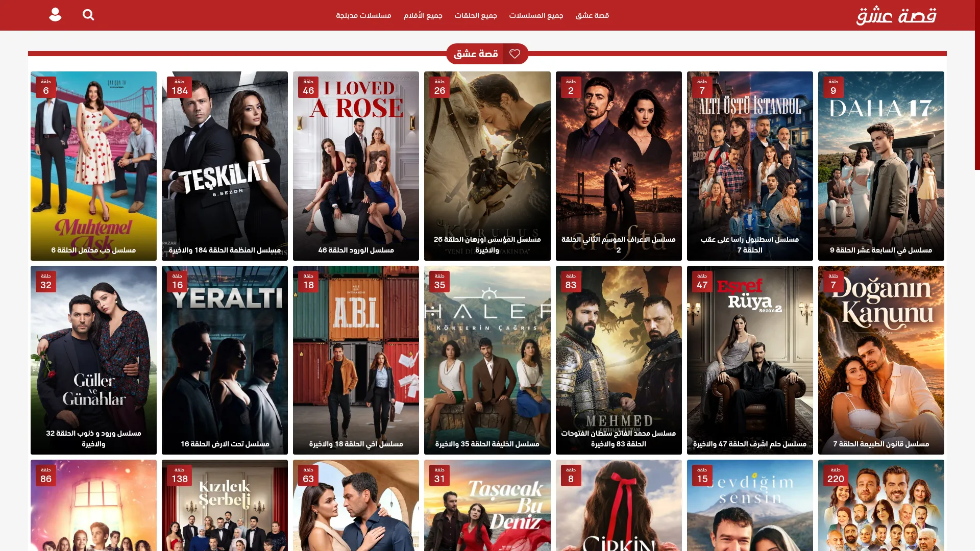Click the episode 8 badge on Çirkin poster
980x551 pixels.
(x=571, y=475)
